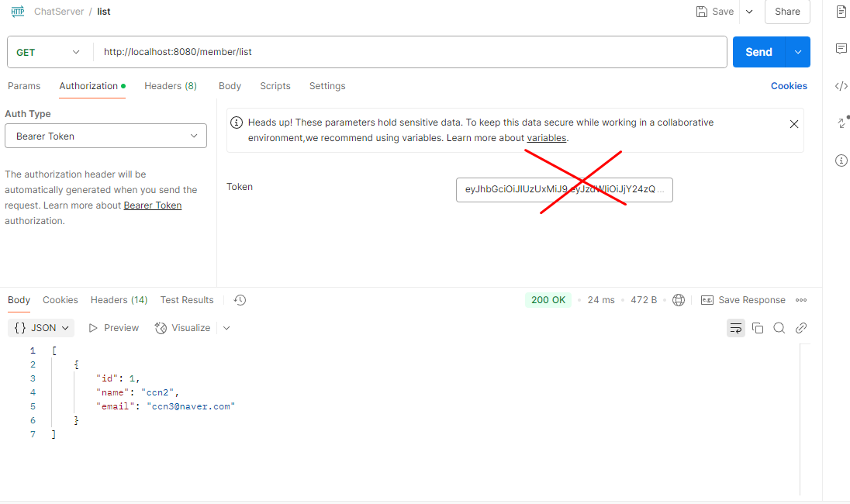
Task: Show the code snippet icon
Action: pyautogui.click(x=841, y=86)
